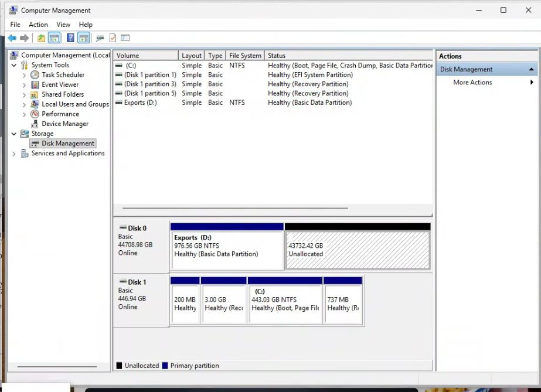The image size is (541, 392).
Task: Click the Device Manager icon
Action: pos(35,124)
